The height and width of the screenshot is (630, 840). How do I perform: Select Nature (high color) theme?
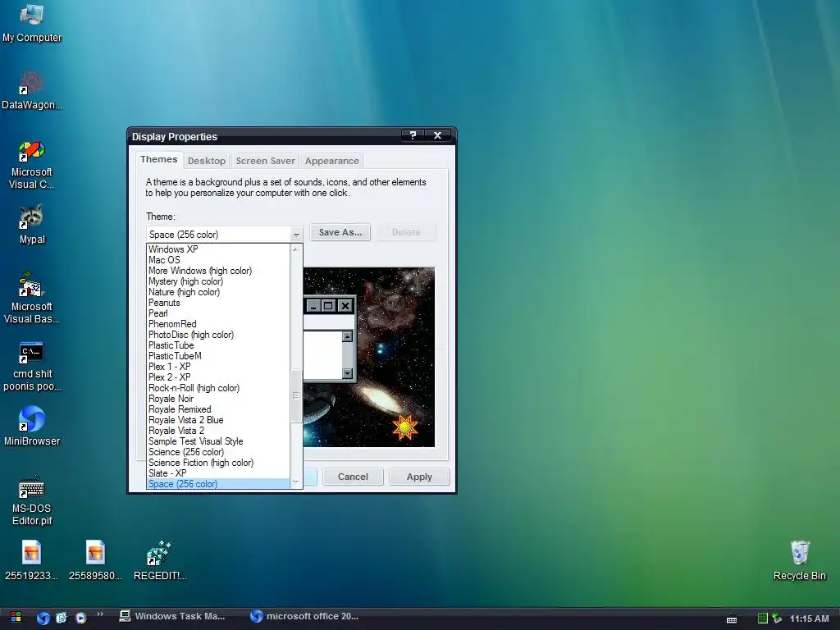pyautogui.click(x=218, y=292)
